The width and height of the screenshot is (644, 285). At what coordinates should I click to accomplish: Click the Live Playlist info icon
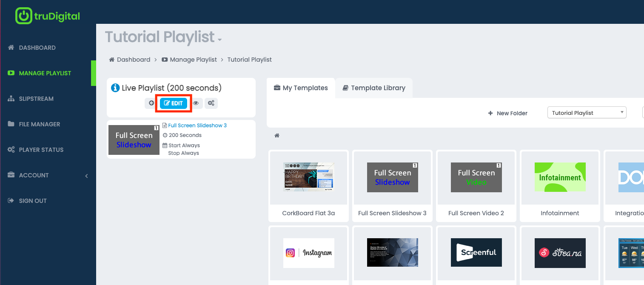115,88
